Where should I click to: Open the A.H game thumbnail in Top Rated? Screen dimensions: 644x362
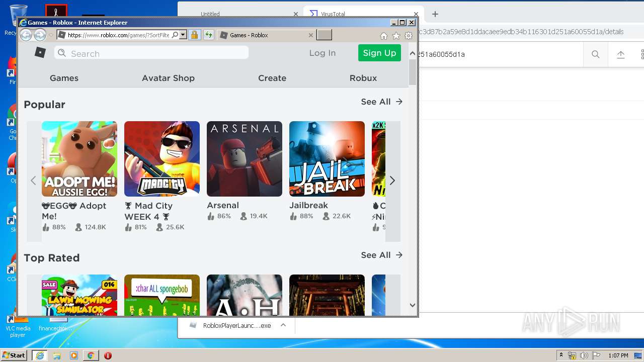click(x=245, y=295)
